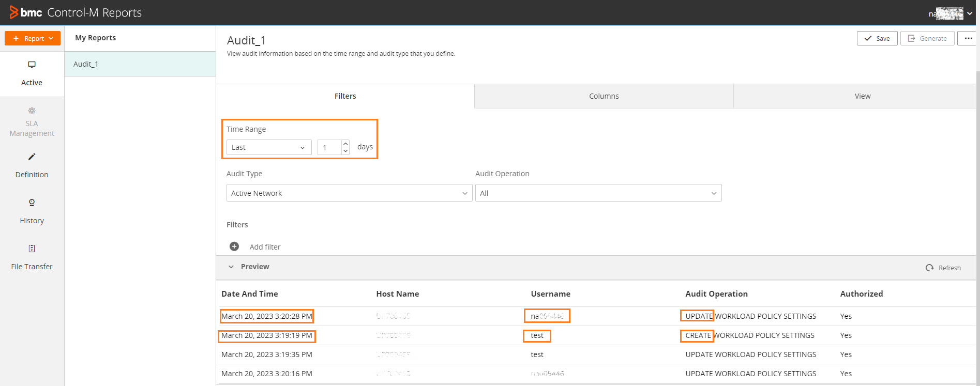Screen dimensions: 980x386
Task: Open the History section icon
Action: pos(32,203)
